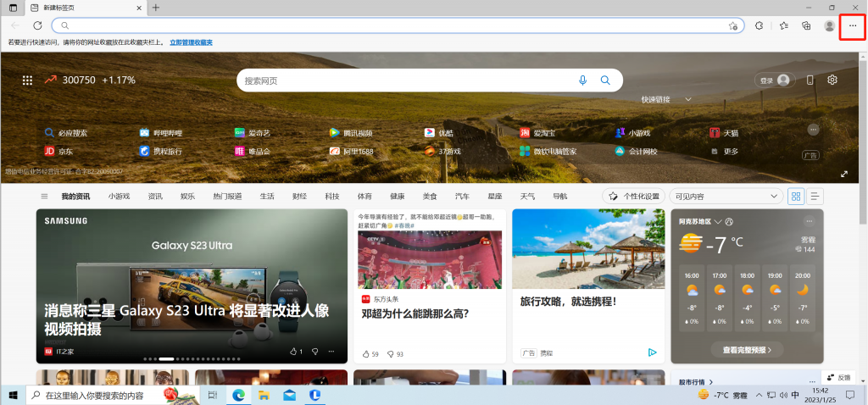Open 微软电脑管家 quick link

(548, 151)
